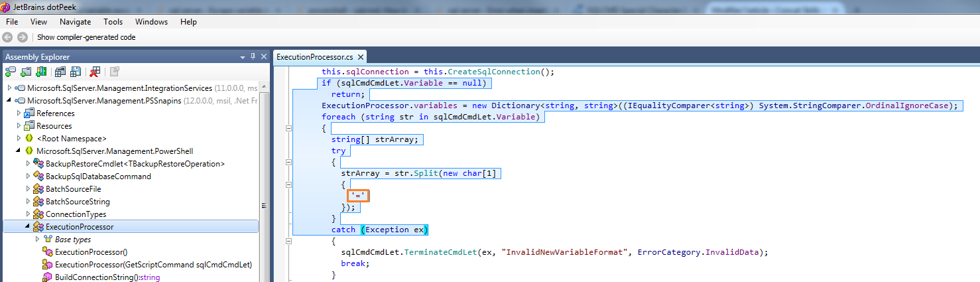Expand the Base types node
The image size is (980, 282).
[37, 240]
